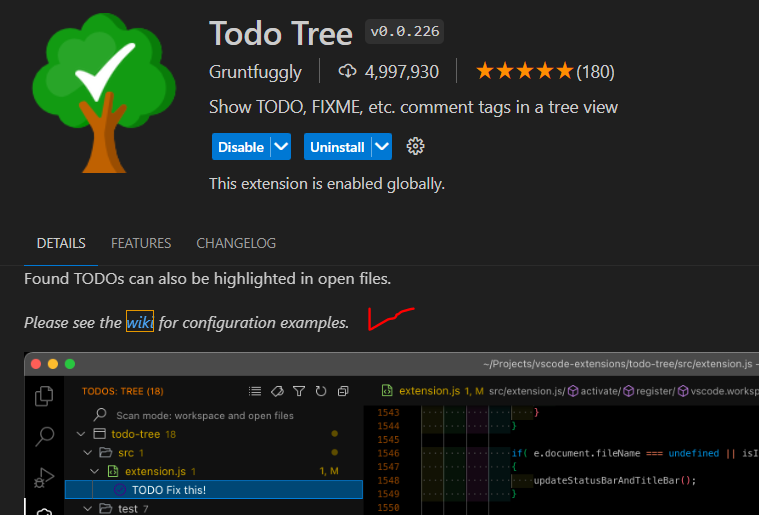Open the Uninstall button dropdown arrow
The height and width of the screenshot is (515, 759).
coord(382,147)
